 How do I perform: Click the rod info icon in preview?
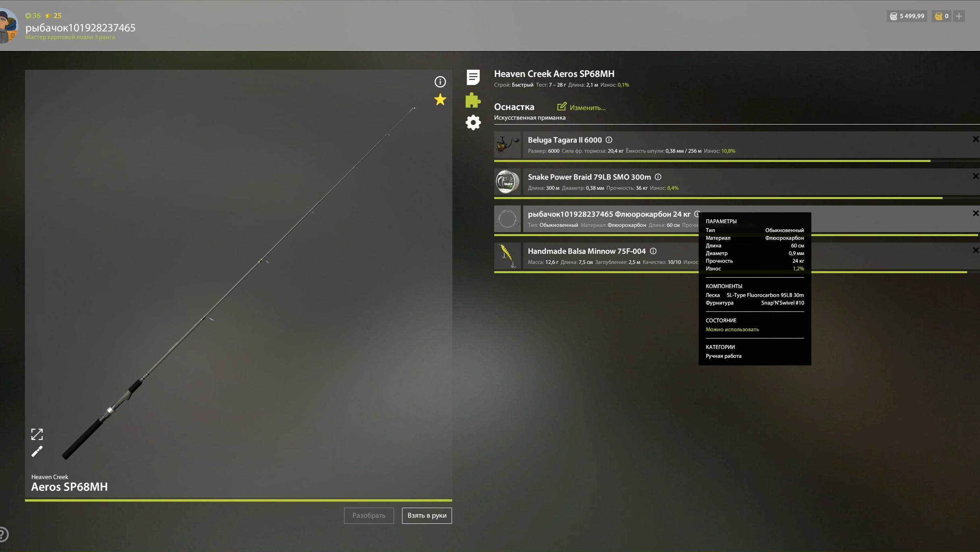point(440,82)
